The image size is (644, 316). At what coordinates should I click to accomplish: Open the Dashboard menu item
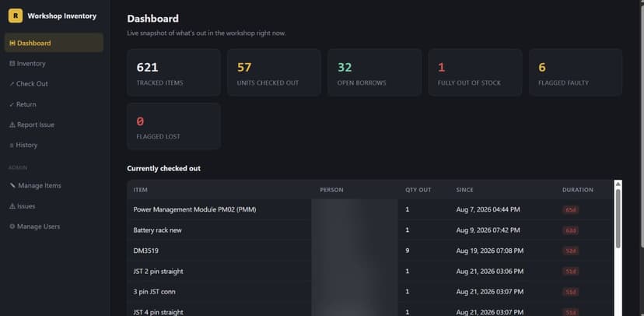click(x=54, y=43)
